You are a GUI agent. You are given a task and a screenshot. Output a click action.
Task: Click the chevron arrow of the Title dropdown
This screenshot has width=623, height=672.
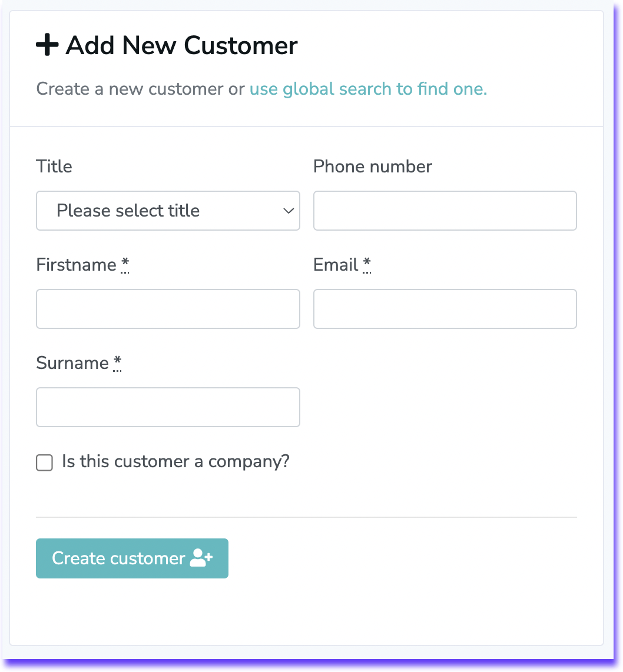click(x=289, y=211)
